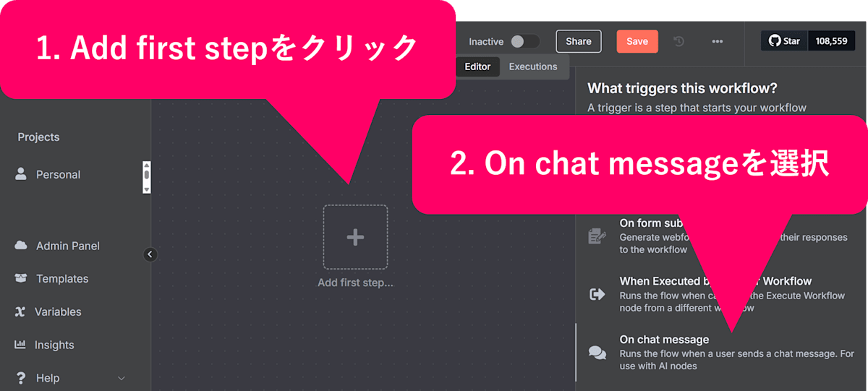This screenshot has width=868, height=391.
Task: Open workflow history icon
Action: point(679,41)
